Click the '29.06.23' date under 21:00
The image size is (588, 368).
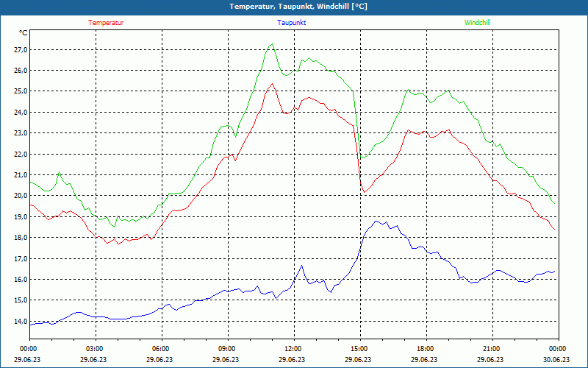[x=490, y=359]
